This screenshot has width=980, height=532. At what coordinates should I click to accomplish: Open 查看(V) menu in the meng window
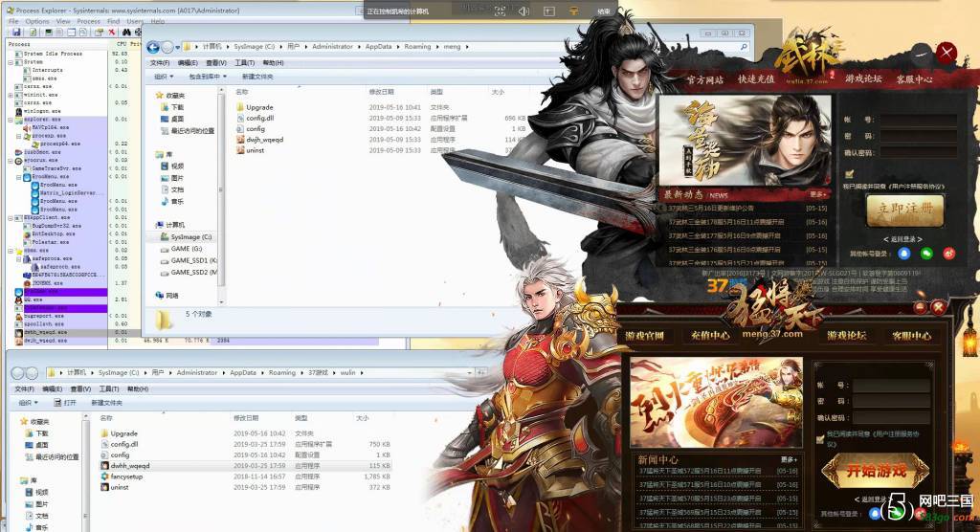point(216,63)
